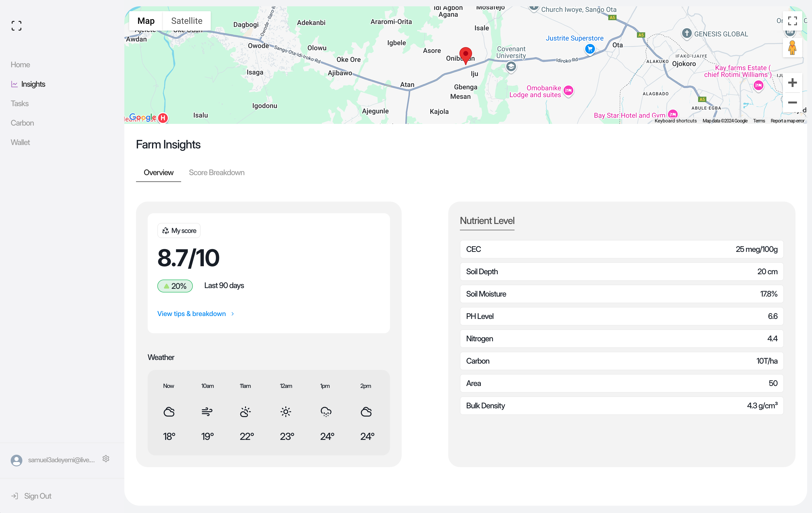
Task: Select the 1pm rainy weather forecast
Action: coord(326,411)
